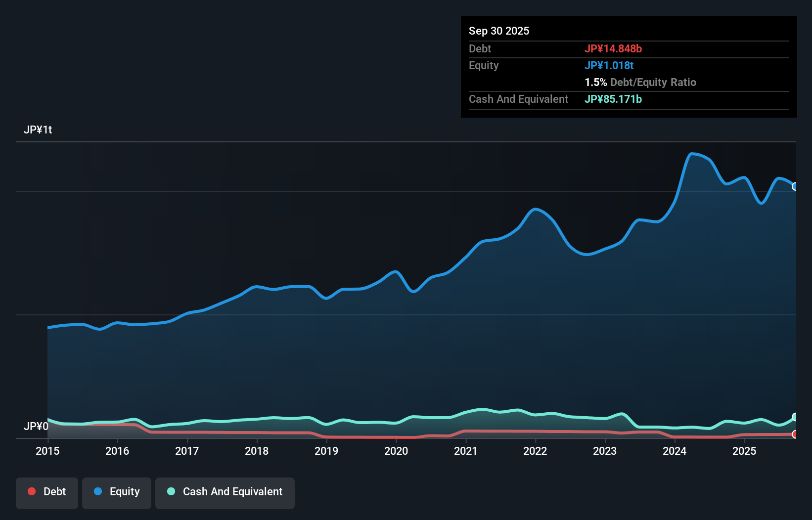812x520 pixels.
Task: Click the blue Equity legend dot
Action: click(98, 491)
